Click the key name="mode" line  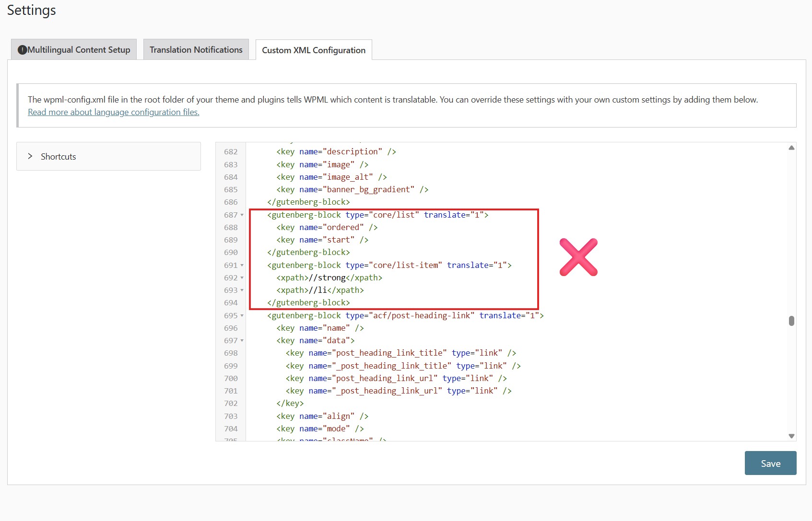[x=320, y=428]
